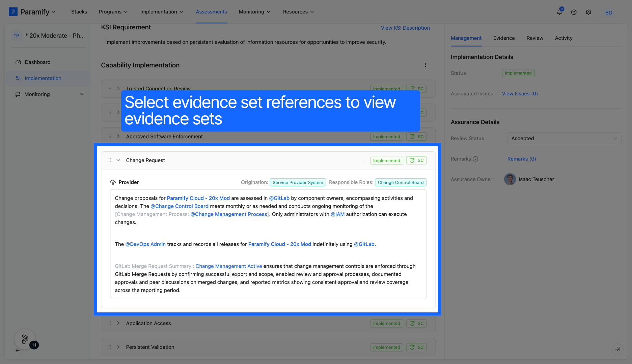632x364 pixels.
Task: Click the SC shield badge on Change Request
Action: 416,160
